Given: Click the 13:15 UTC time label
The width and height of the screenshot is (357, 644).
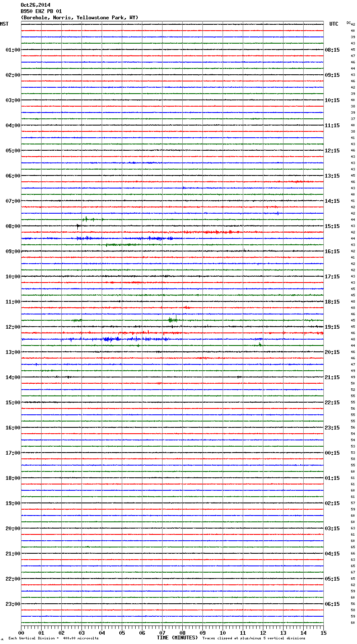Looking at the screenshot, I should pos(332,176).
